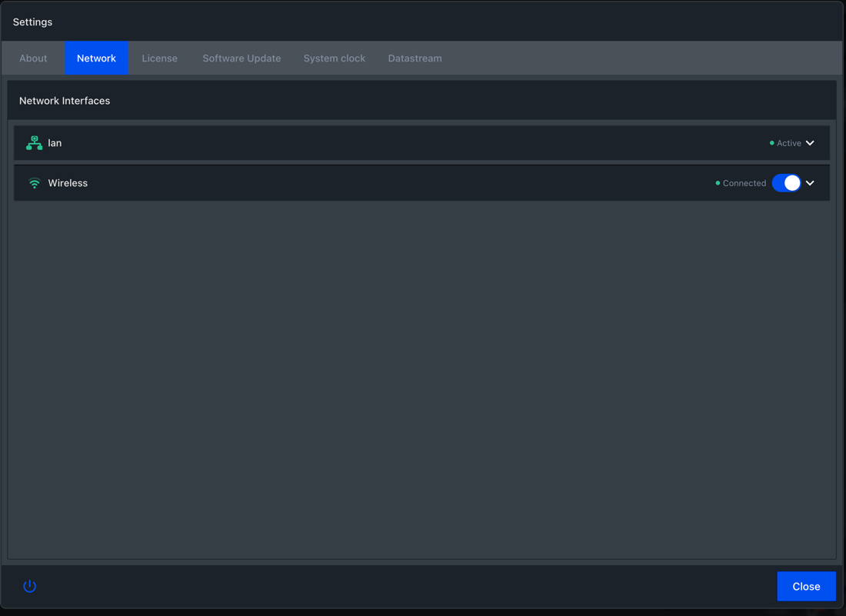Select the System clock tab

(334, 58)
